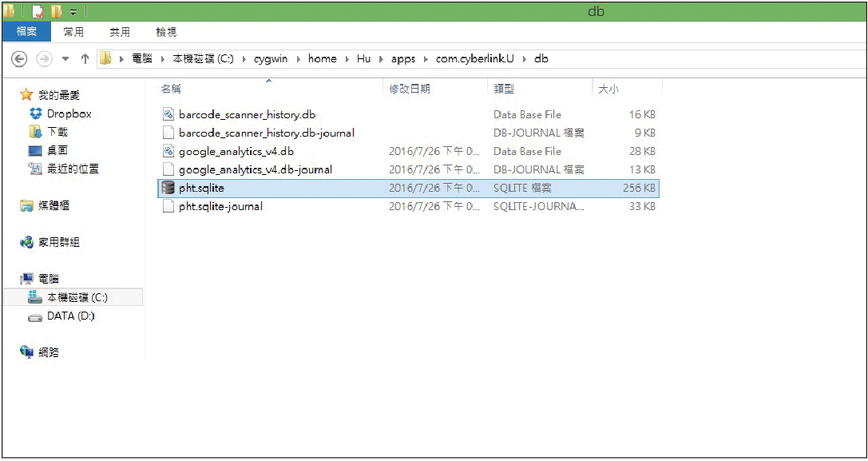868x461 pixels.
Task: Click Properties icon in quick access toolbar
Action: (38, 11)
